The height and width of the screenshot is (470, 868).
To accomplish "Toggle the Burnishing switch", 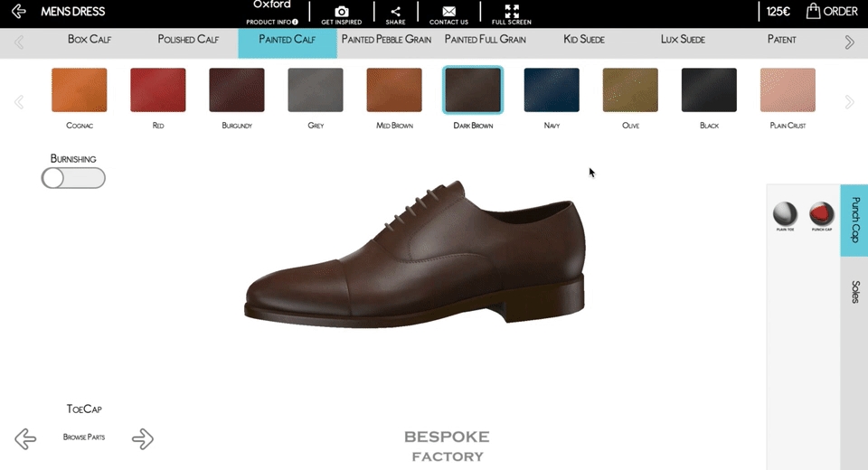I will coord(73,178).
